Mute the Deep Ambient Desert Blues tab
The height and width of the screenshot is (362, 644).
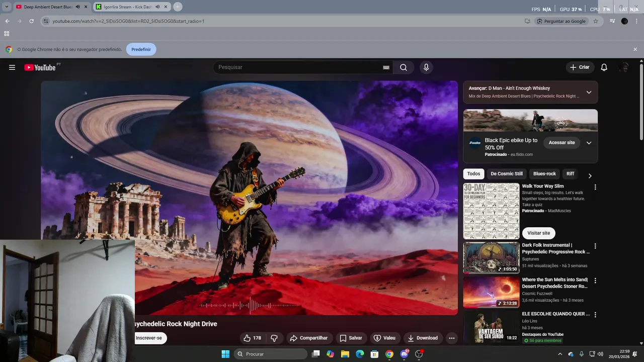pyautogui.click(x=78, y=7)
